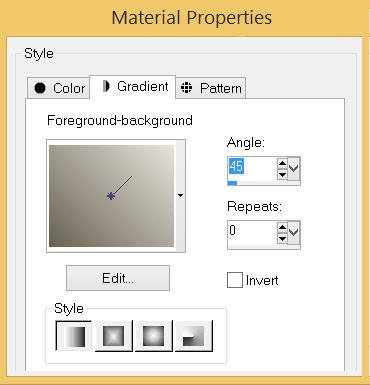
Task: Select the Sunburst gradient style icon
Action: click(154, 336)
